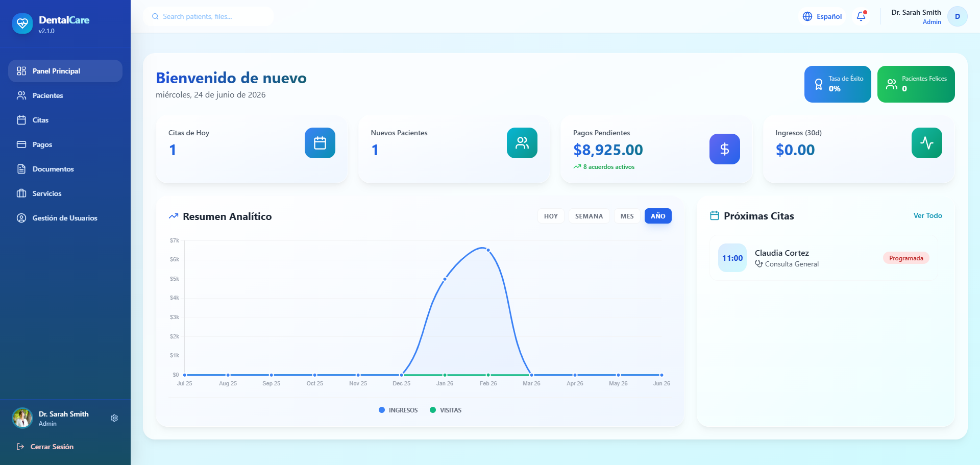Click the magnifier search icon
This screenshot has height=465, width=980.
155,16
